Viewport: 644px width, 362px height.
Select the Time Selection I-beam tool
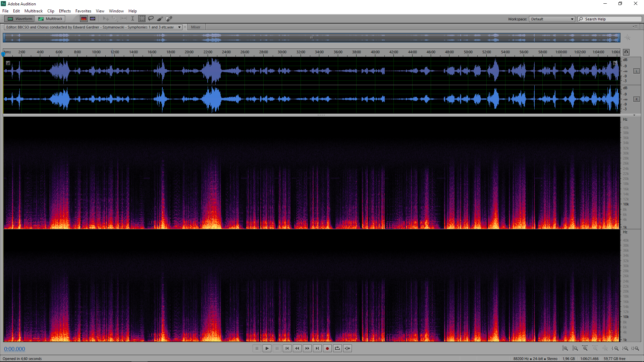pos(133,19)
